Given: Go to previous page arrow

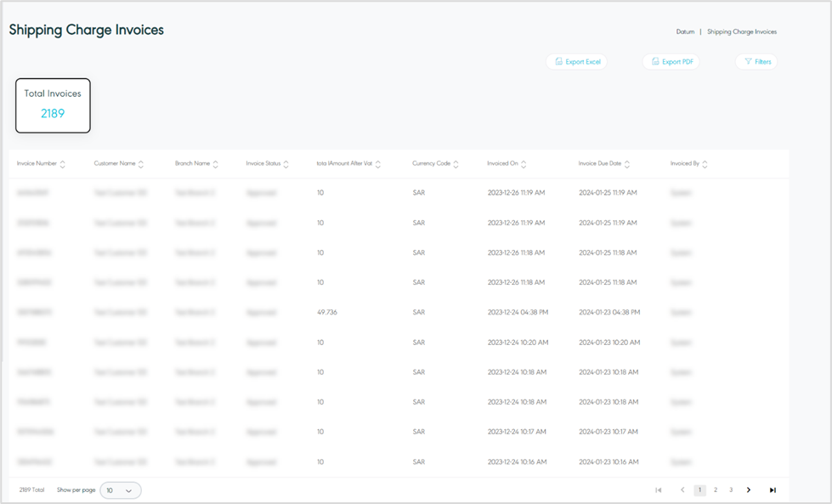Looking at the screenshot, I should 682,490.
